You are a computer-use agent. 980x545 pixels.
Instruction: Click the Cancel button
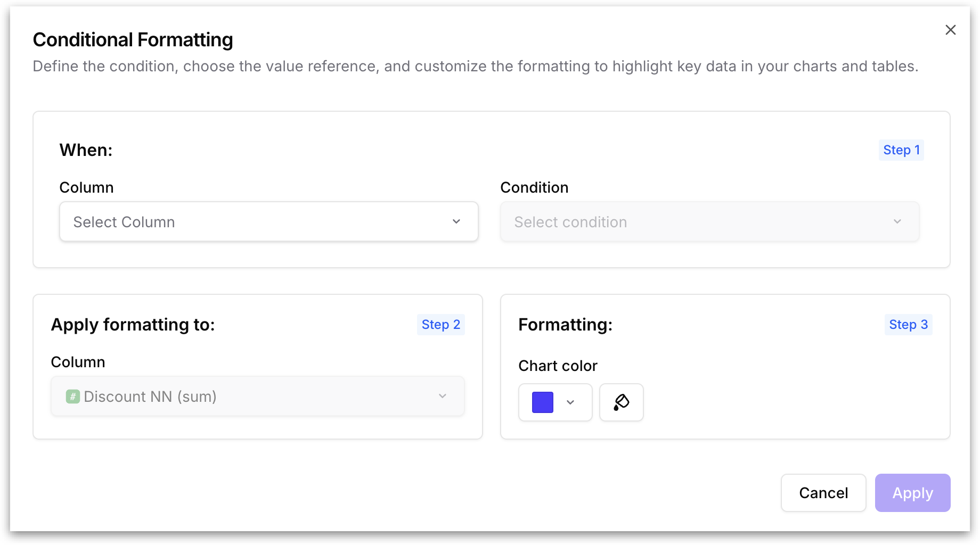pos(823,493)
